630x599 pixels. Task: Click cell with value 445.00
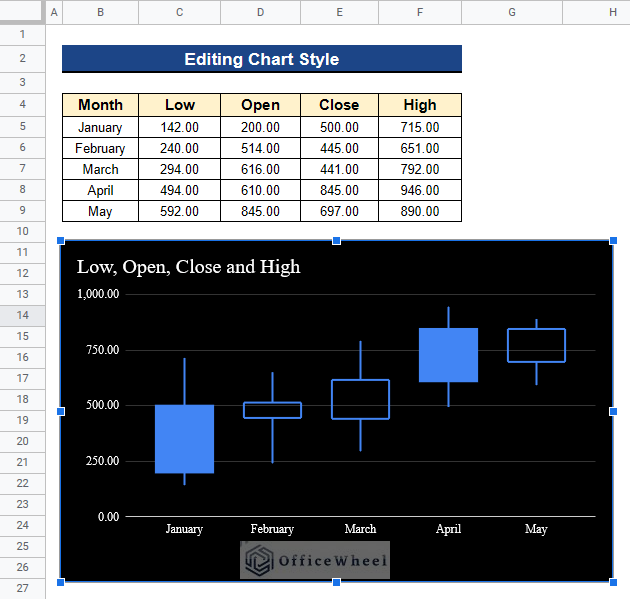(340, 148)
